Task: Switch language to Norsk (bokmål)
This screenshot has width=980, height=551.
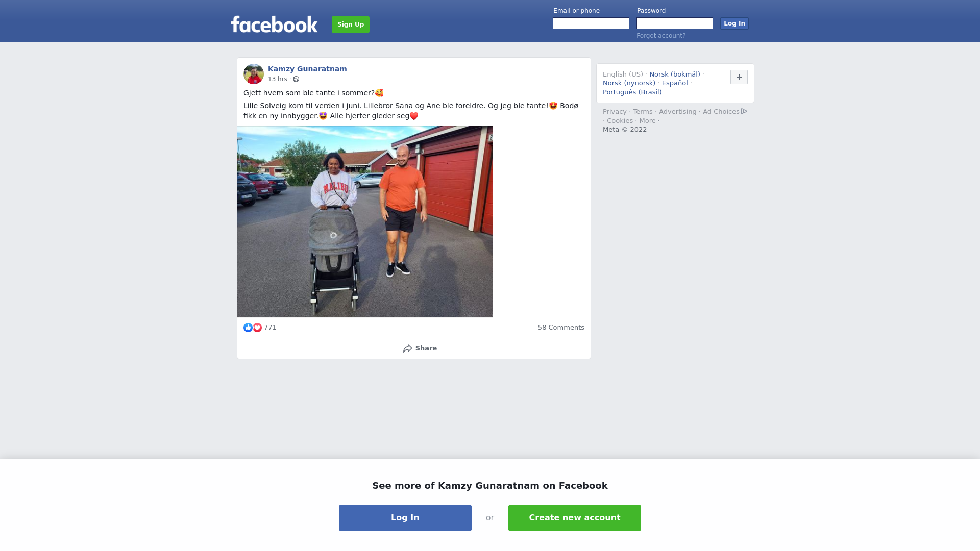Action: 675,74
